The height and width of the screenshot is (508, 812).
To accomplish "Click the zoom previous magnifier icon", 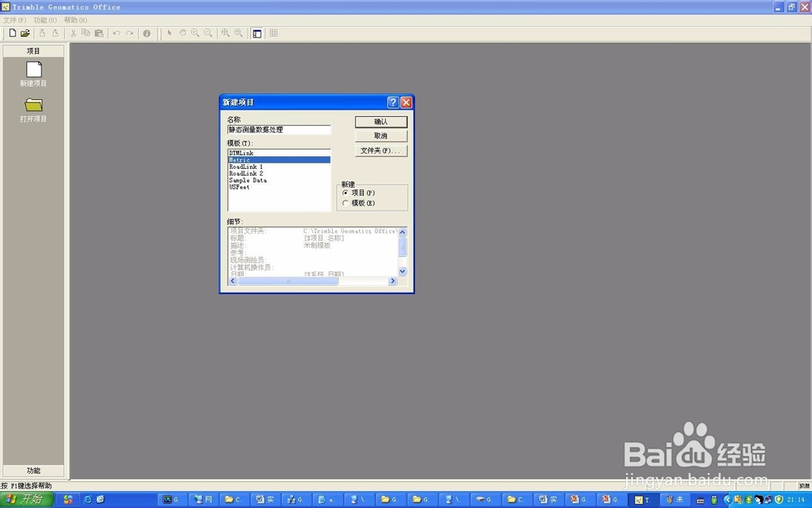I will [x=239, y=33].
